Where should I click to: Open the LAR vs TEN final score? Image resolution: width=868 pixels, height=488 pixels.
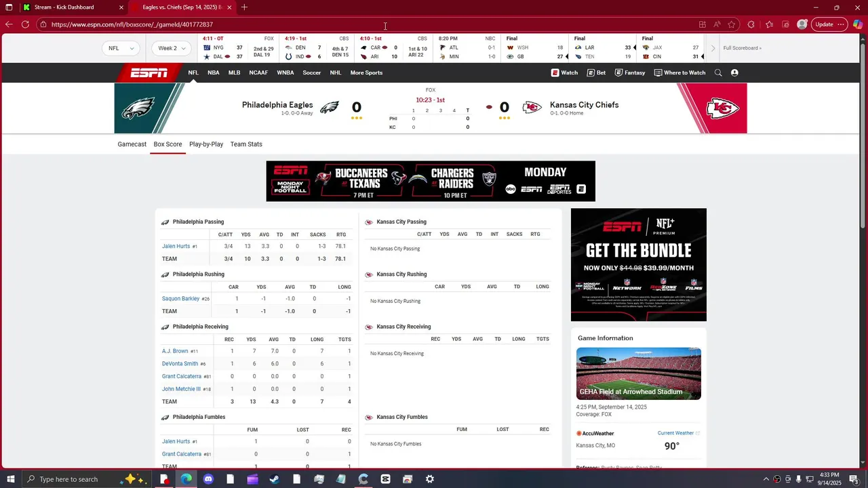pyautogui.click(x=602, y=48)
